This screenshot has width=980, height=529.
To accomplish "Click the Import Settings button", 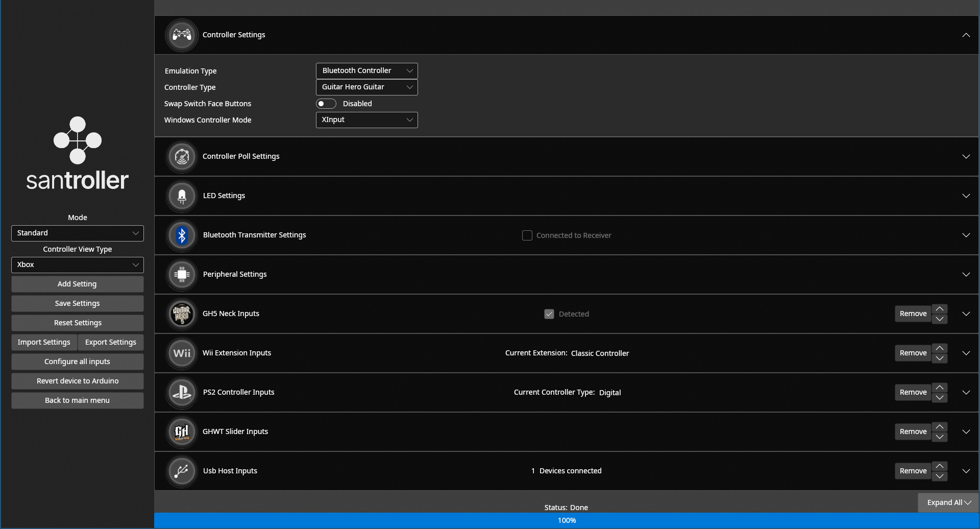I will (44, 342).
